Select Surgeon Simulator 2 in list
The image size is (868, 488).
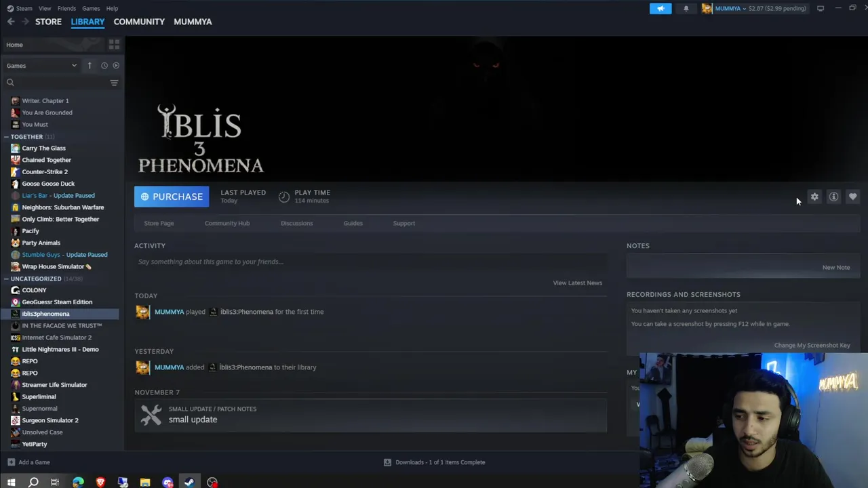coord(50,420)
